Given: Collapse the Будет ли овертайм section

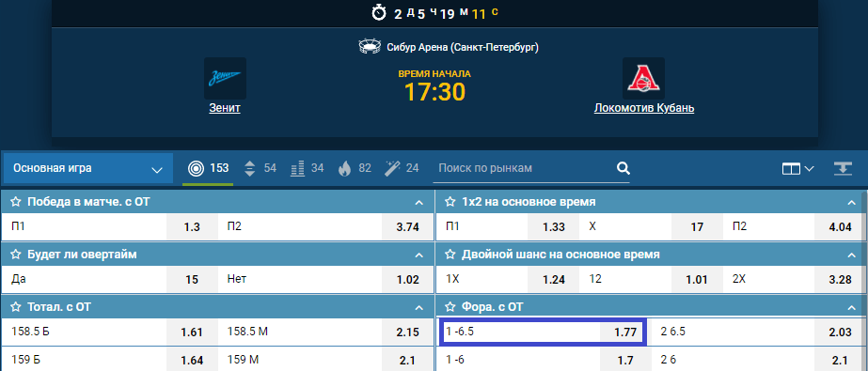Looking at the screenshot, I should click(x=419, y=255).
